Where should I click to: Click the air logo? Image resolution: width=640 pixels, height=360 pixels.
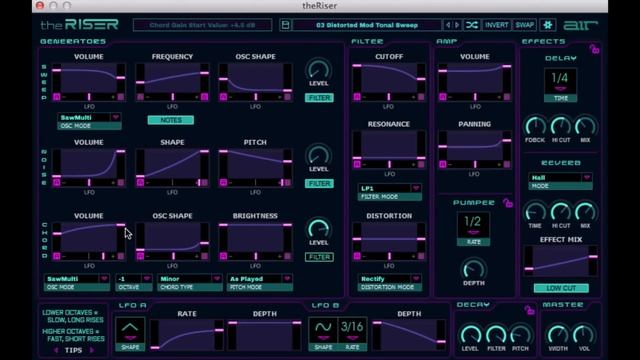point(580,25)
